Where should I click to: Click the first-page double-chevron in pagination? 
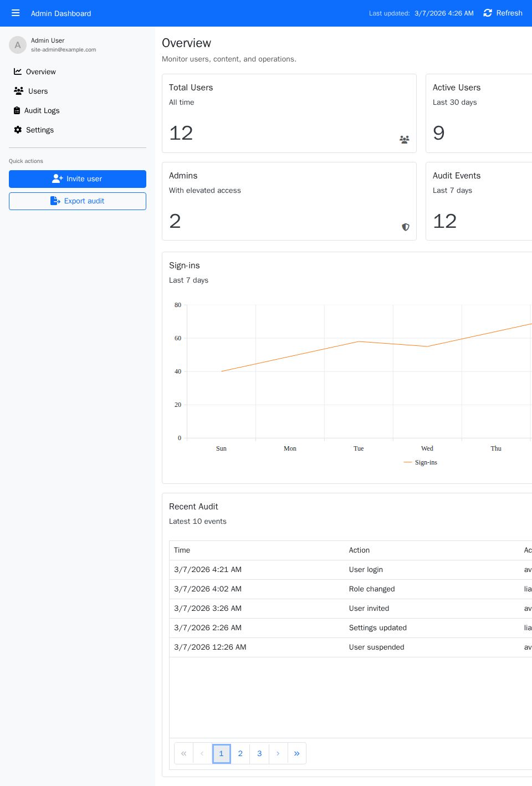tap(183, 753)
